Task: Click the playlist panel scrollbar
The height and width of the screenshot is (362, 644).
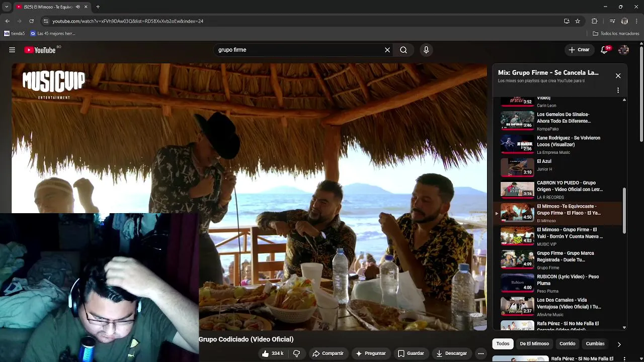Action: point(624,210)
